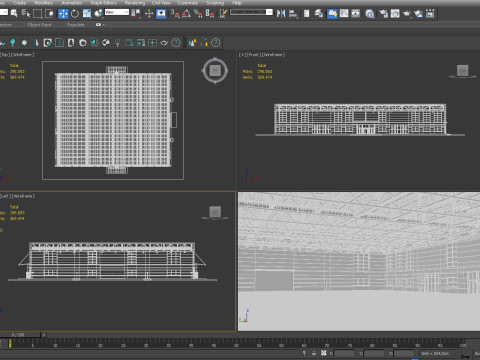Image resolution: width=480 pixels, height=360 pixels.
Task: Click the Use Pivot Point Center icon
Action: point(136,14)
